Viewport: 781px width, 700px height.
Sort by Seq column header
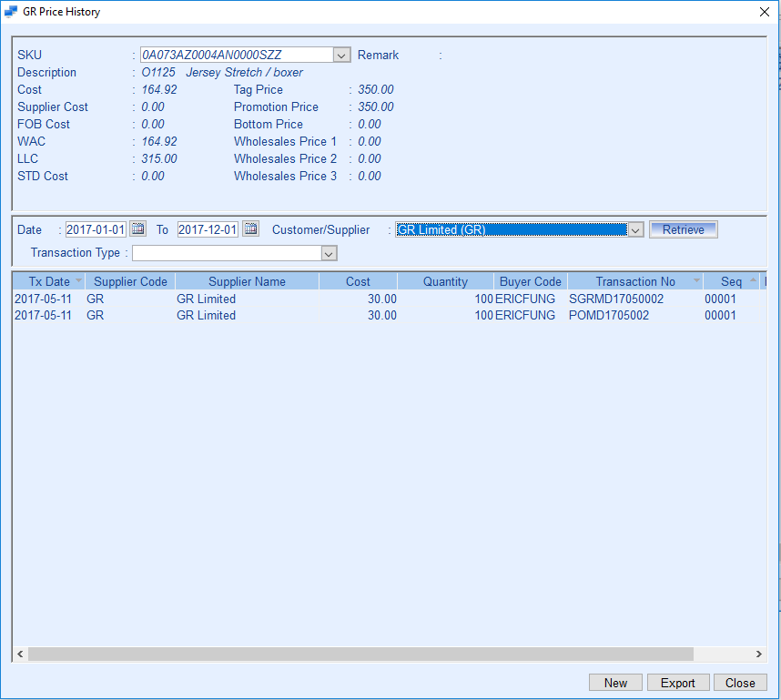click(x=731, y=281)
